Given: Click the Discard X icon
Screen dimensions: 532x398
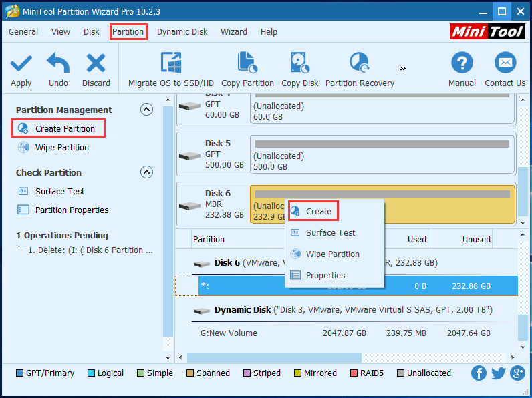Looking at the screenshot, I should click(96, 63).
